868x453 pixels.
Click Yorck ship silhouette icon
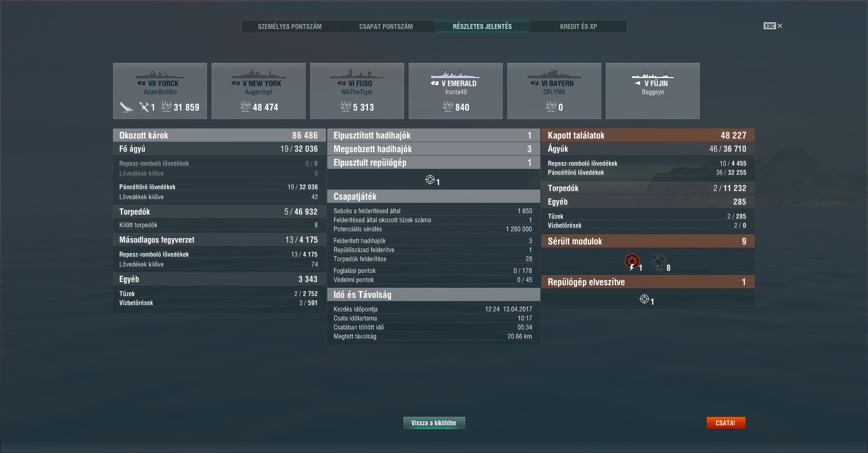pyautogui.click(x=160, y=74)
